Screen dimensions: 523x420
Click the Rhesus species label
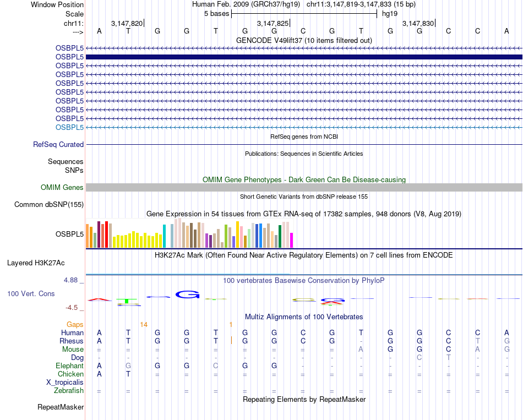72,341
